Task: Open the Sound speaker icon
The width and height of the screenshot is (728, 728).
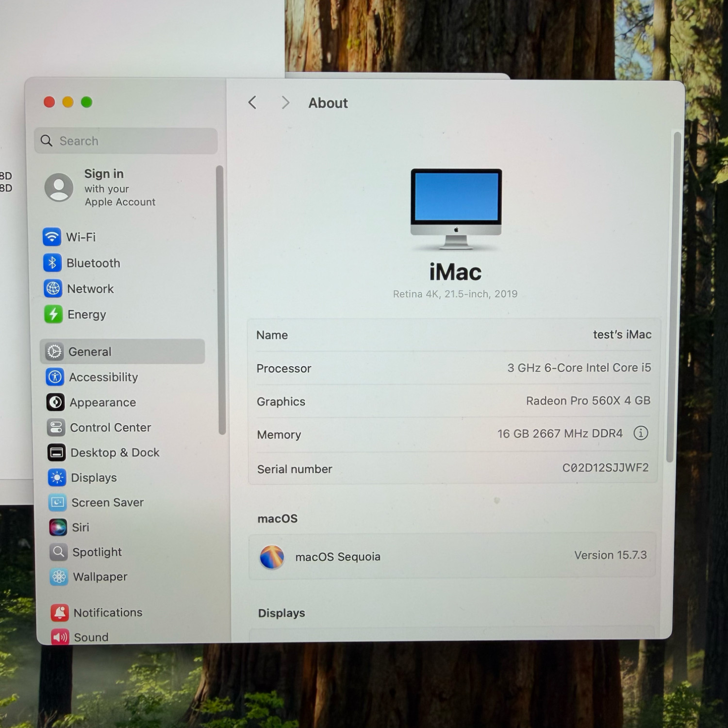Action: coord(60,637)
